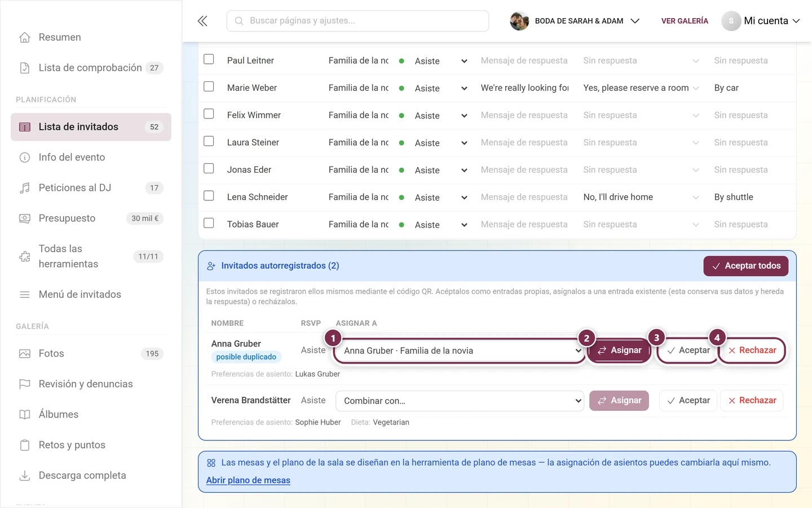Expand the Mi cuenta menu

coord(761,21)
